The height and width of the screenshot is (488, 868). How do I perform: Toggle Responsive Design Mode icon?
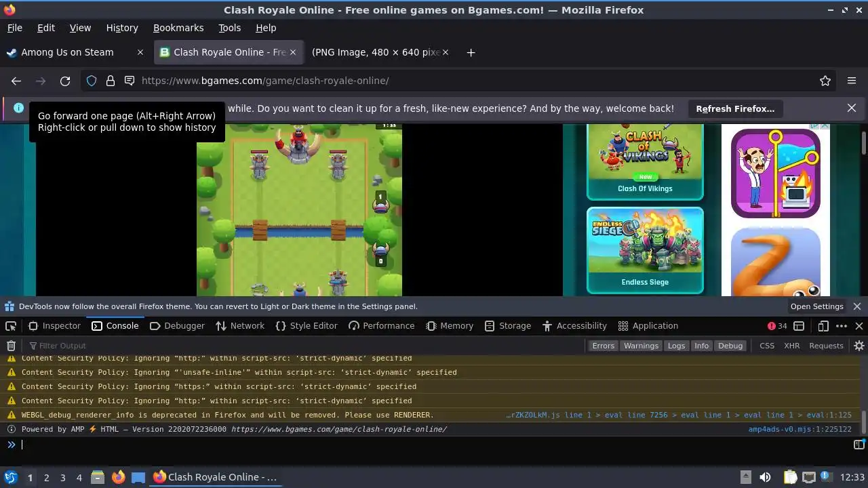pyautogui.click(x=823, y=326)
